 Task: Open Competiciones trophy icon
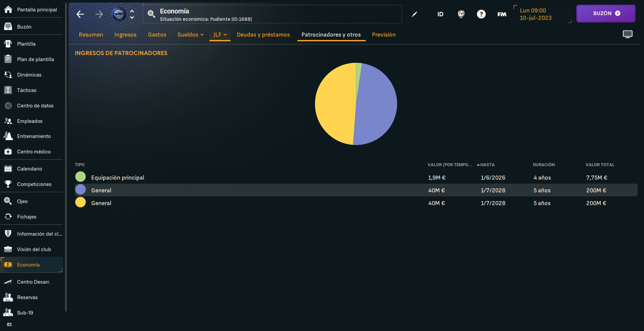point(8,184)
